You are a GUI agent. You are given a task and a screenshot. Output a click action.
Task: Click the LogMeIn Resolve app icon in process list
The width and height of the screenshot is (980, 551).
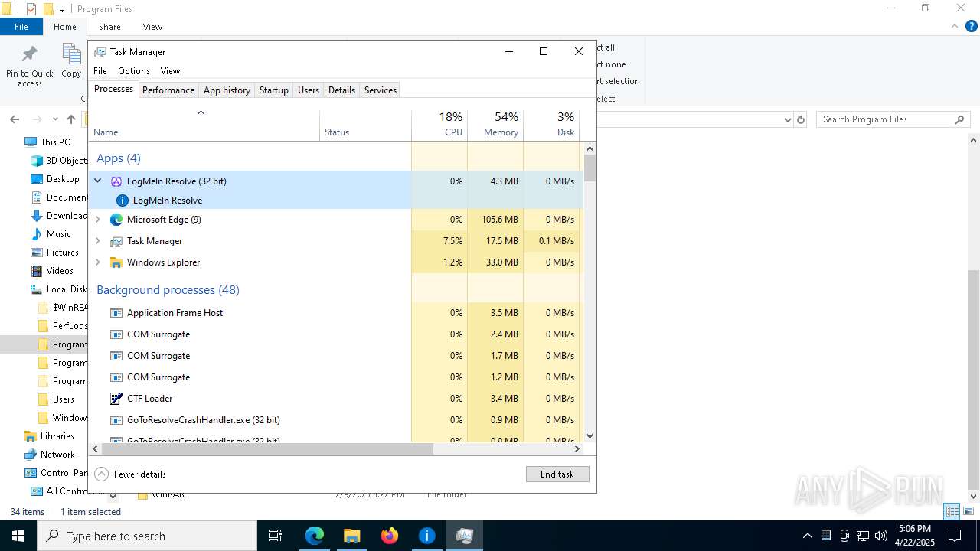click(x=116, y=181)
